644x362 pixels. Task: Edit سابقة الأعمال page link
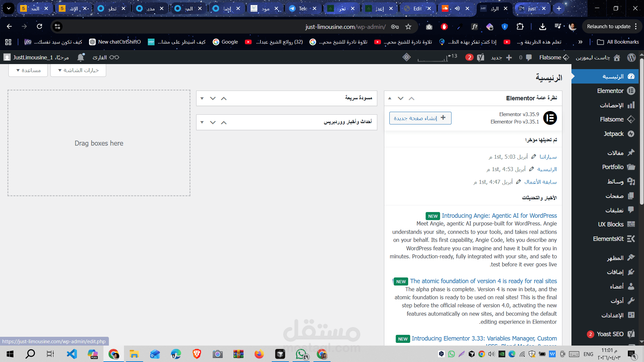coord(541,182)
